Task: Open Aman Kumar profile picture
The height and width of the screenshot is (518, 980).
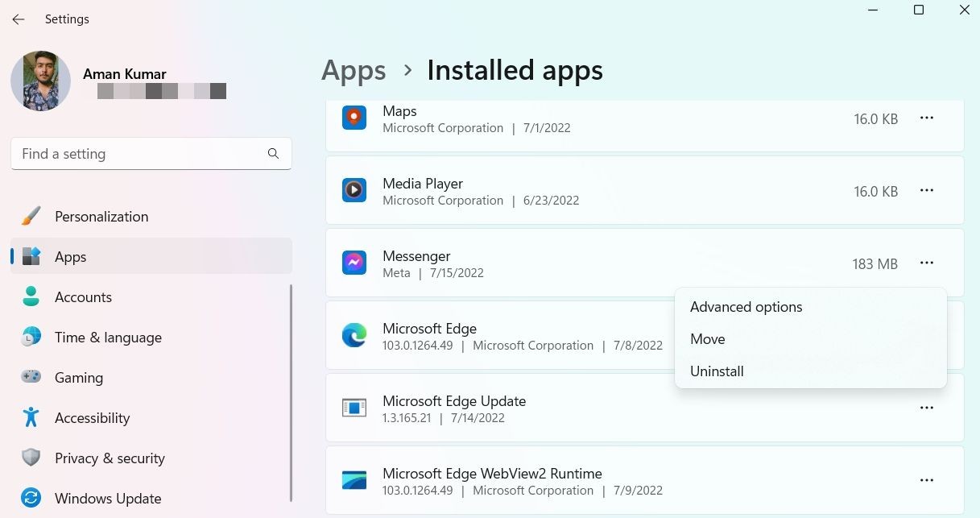Action: (x=40, y=81)
